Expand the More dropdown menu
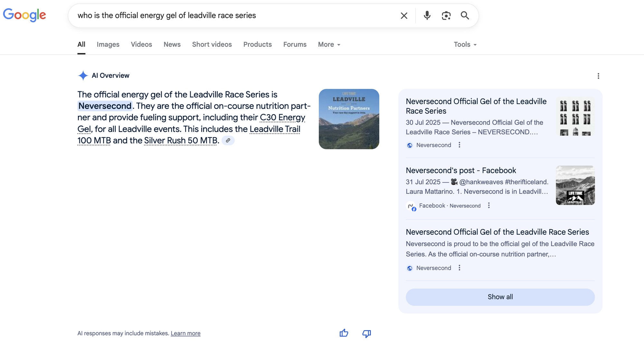This screenshot has width=644, height=352. [x=329, y=44]
